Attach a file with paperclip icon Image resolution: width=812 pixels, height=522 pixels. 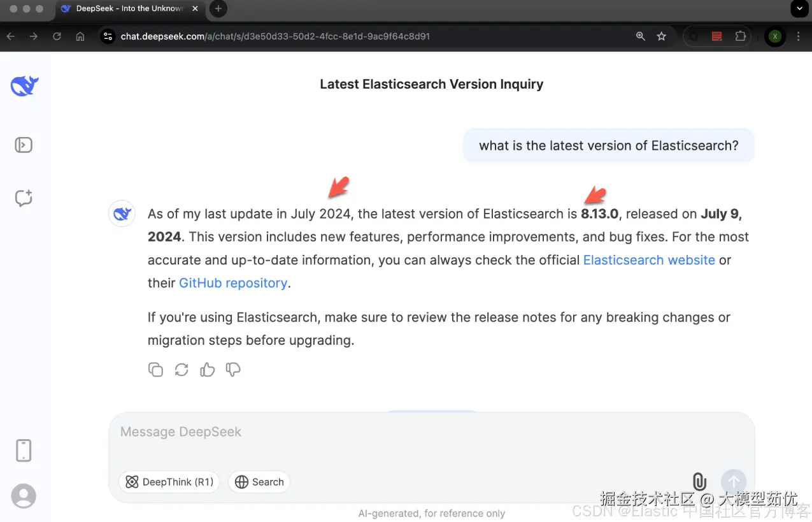coord(699,482)
